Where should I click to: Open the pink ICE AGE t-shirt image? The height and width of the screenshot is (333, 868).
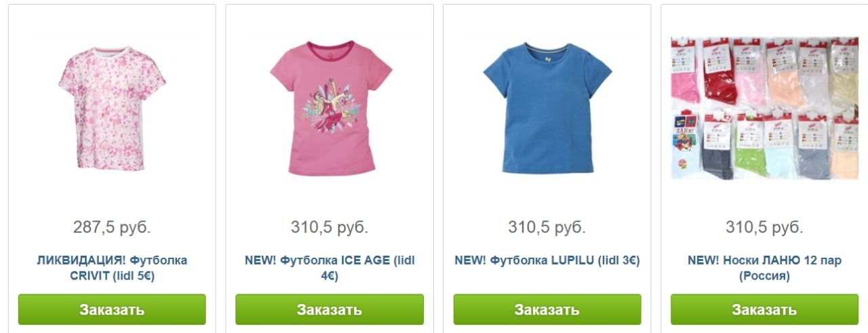click(x=330, y=109)
